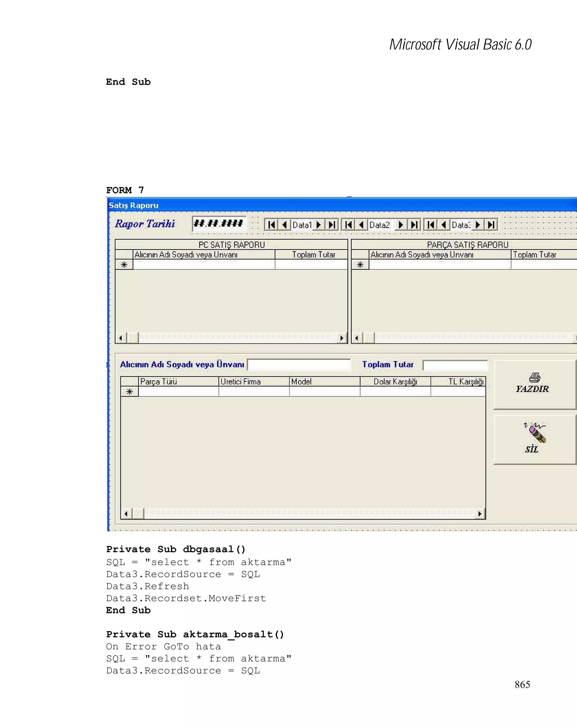Go to first record on Data1 control
The width and height of the screenshot is (577, 728).
(x=271, y=225)
